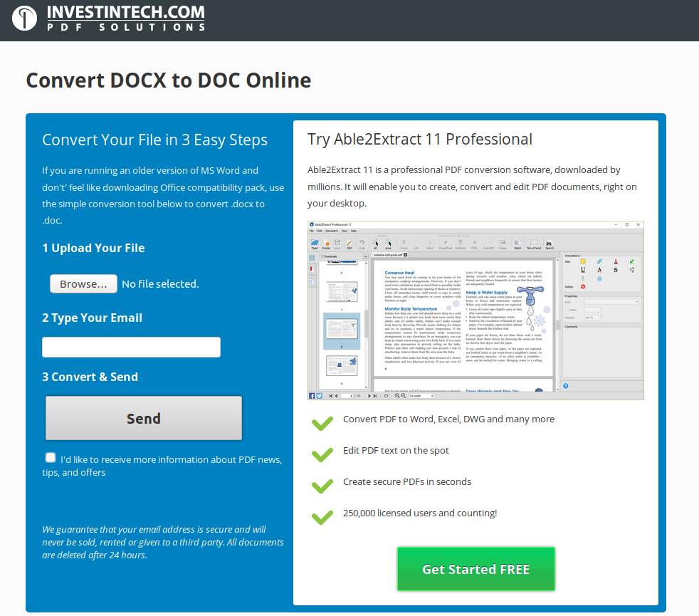Screen dimensions: 699x616
Task: Click the "Try Able2Extract 11 Professional" heading
Action: [419, 139]
